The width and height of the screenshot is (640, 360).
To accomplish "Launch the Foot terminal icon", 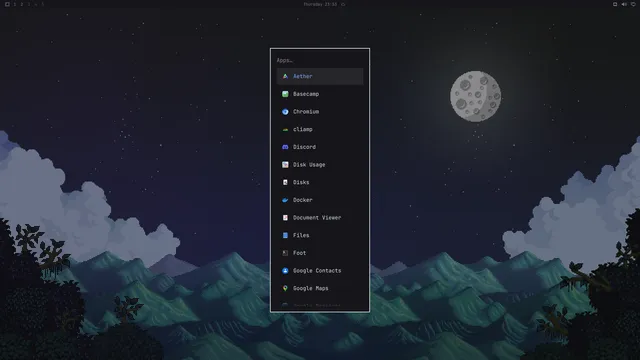I will pyautogui.click(x=285, y=253).
